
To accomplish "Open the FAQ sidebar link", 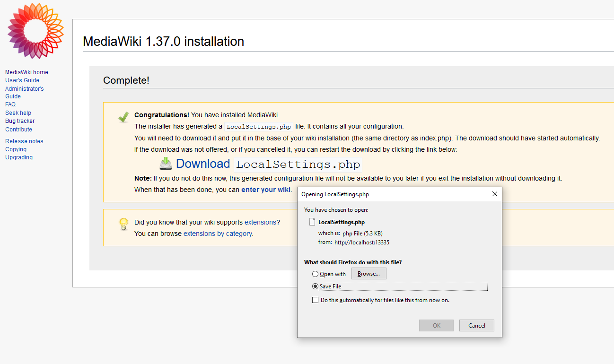I will (10, 104).
